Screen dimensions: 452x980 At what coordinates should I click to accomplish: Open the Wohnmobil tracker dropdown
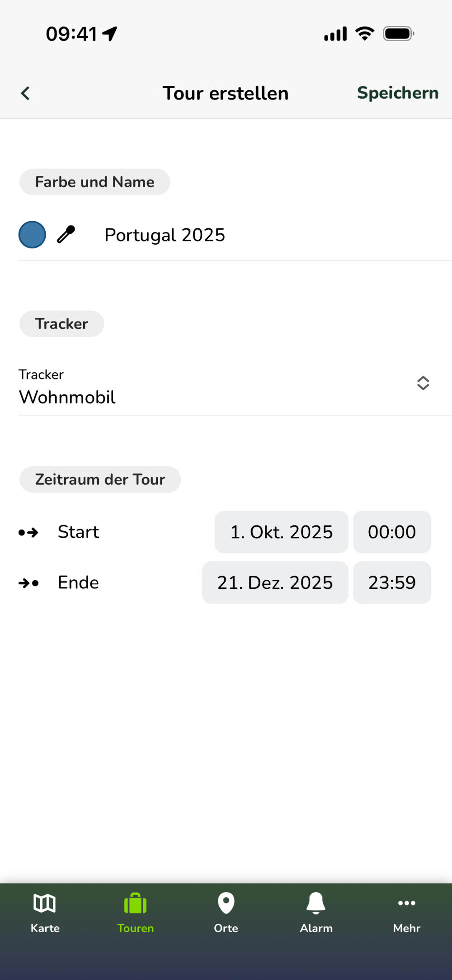[68, 397]
